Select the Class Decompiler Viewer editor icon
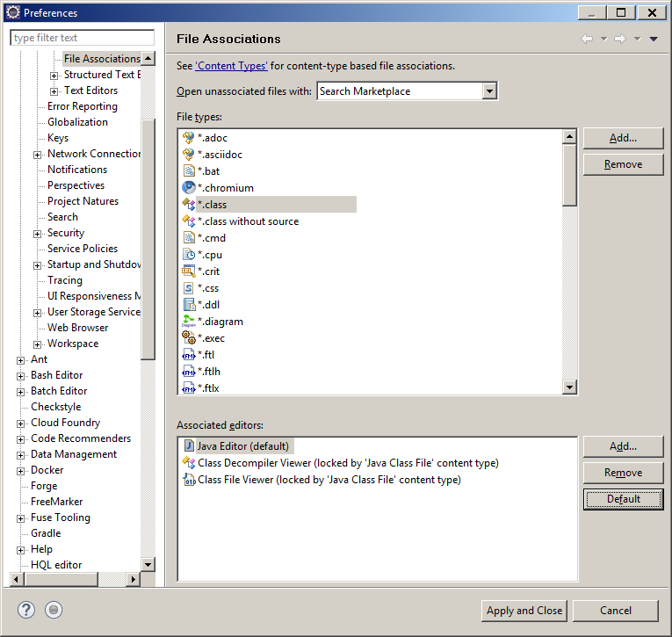 pyautogui.click(x=188, y=463)
